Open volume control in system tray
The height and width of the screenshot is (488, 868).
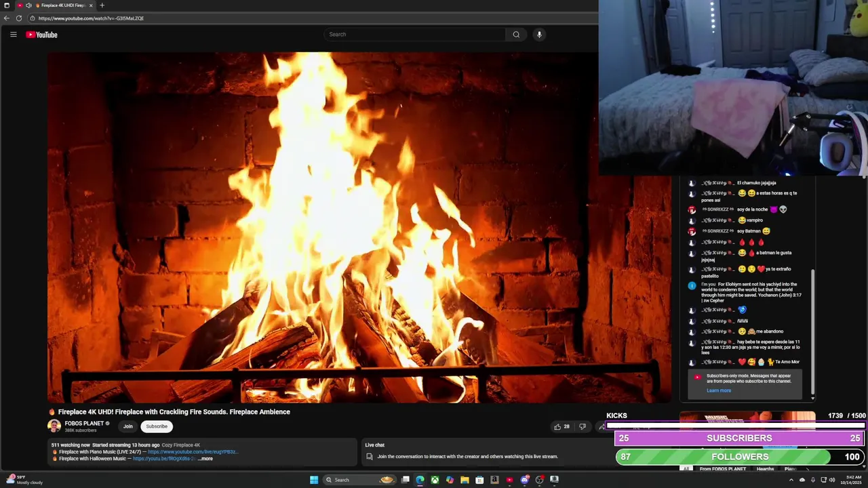832,480
